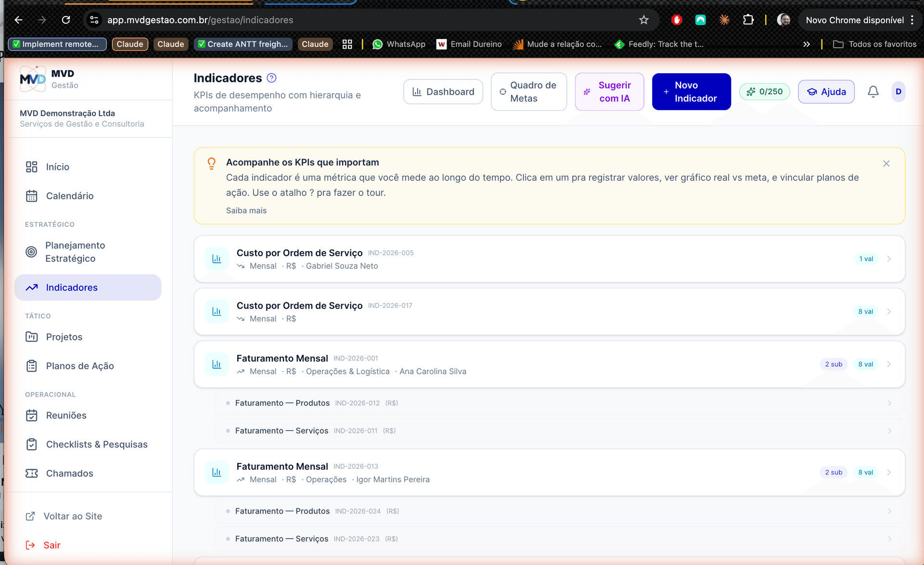Open chevron of Faturamento — Produtos IND-2026-012
This screenshot has height=565, width=924.
[889, 403]
